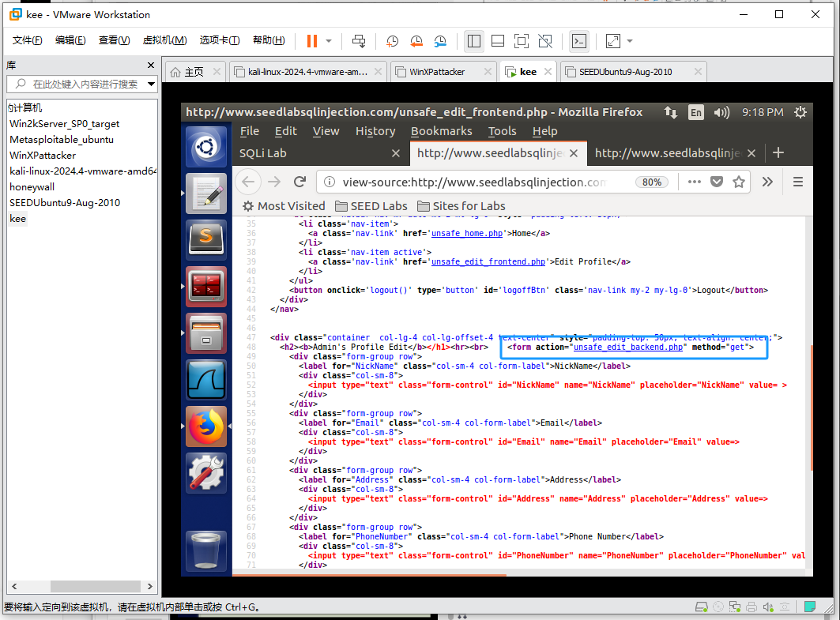Revert virtual machine to previous snapshot icon
This screenshot has height=620, width=840.
[416, 41]
